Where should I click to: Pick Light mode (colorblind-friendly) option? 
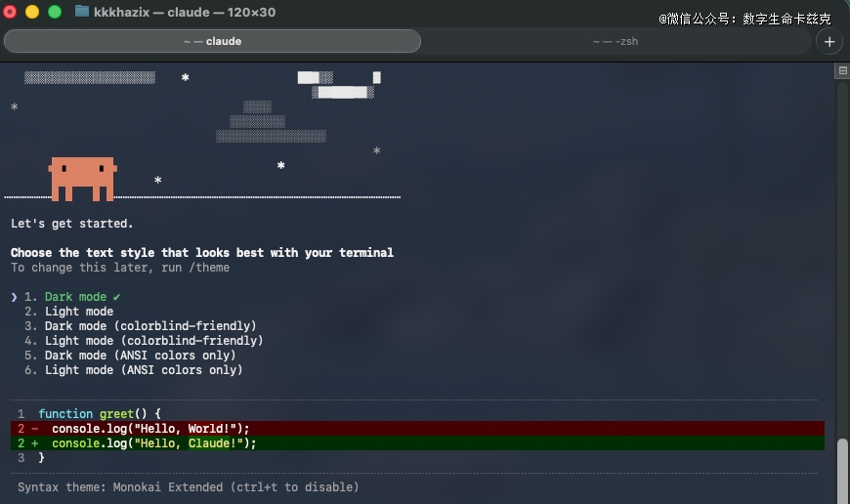tap(153, 341)
